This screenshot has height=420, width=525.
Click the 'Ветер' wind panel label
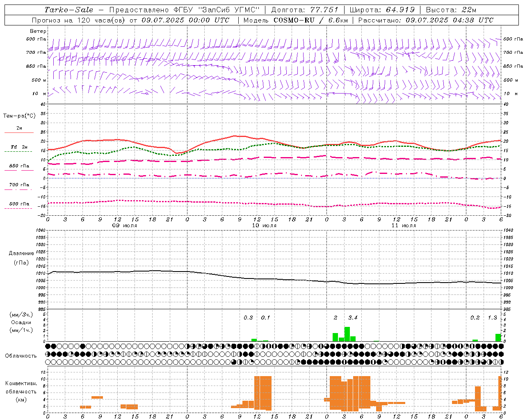(38, 31)
